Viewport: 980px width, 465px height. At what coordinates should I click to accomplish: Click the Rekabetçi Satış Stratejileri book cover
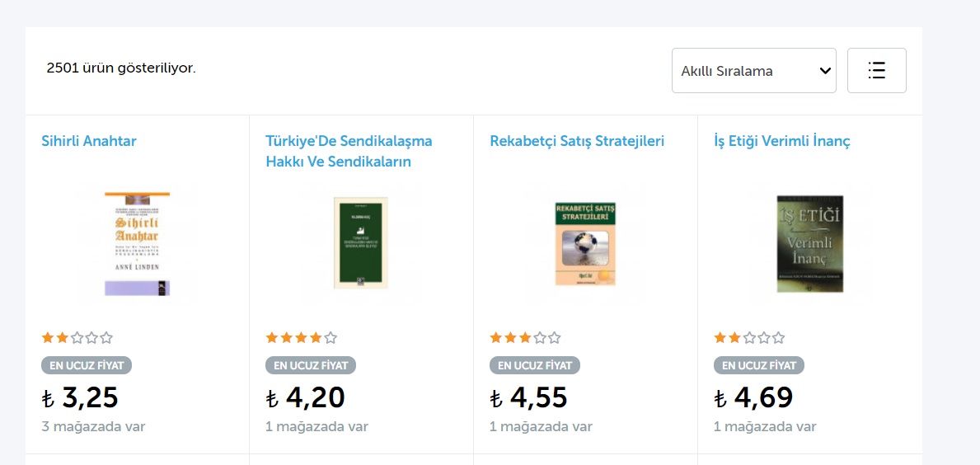click(x=585, y=243)
